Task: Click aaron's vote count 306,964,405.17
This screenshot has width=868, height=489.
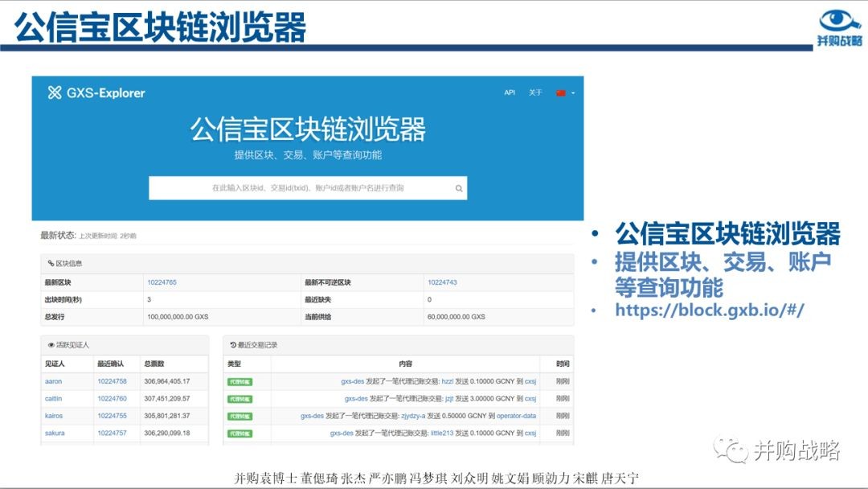Action: click(166, 381)
